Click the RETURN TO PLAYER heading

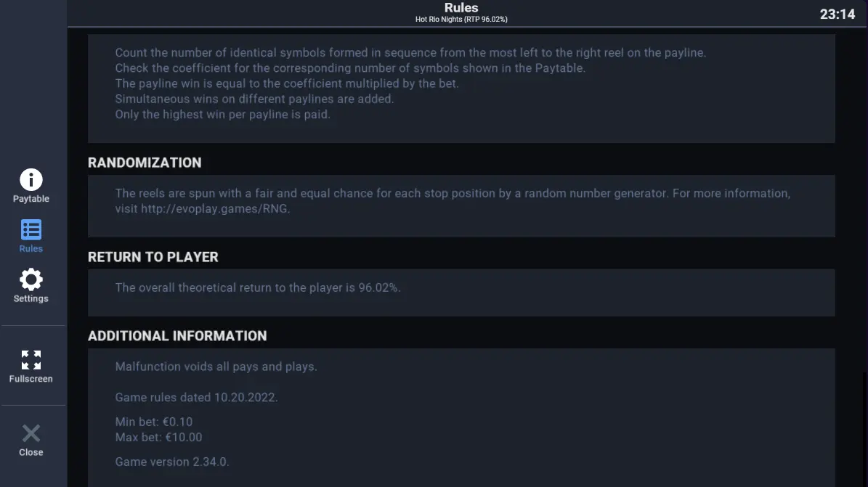pos(153,258)
